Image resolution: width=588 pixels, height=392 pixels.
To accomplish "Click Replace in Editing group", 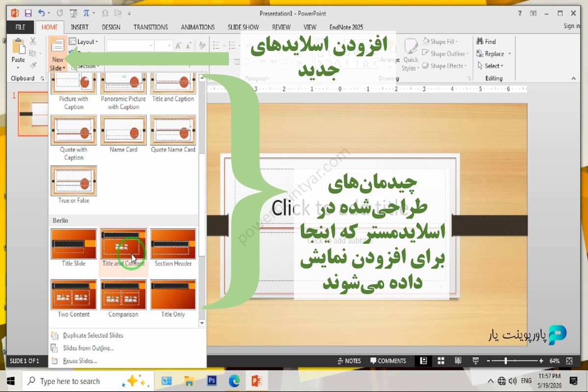I will coord(493,54).
